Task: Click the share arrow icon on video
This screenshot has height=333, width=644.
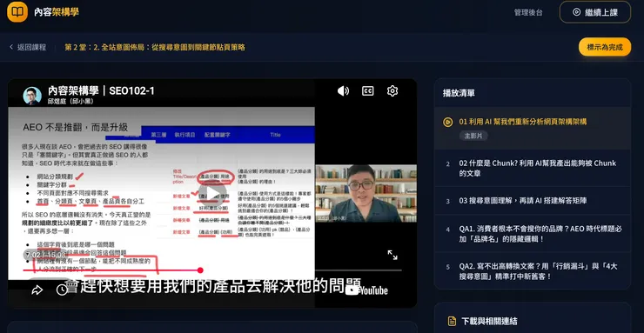Action: 37,290
